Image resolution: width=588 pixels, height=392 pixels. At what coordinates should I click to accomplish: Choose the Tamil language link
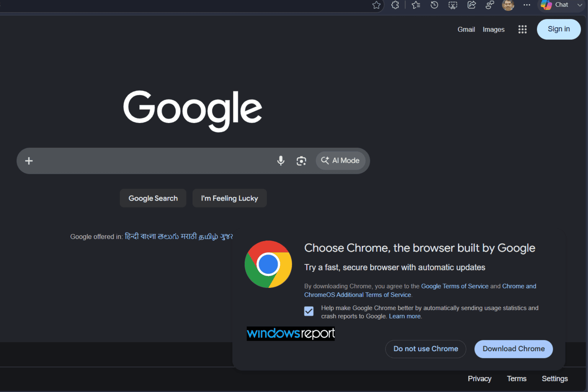[208, 236]
